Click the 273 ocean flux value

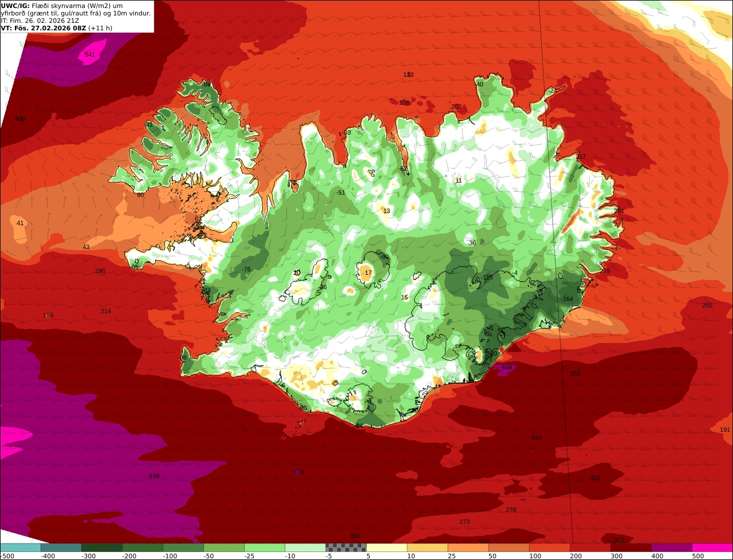(464, 522)
